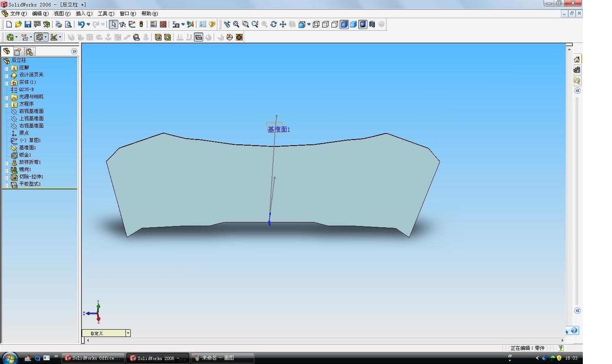This screenshot has width=612, height=364.
Task: Expand the 实体(1) tree node
Action: (x=6, y=83)
